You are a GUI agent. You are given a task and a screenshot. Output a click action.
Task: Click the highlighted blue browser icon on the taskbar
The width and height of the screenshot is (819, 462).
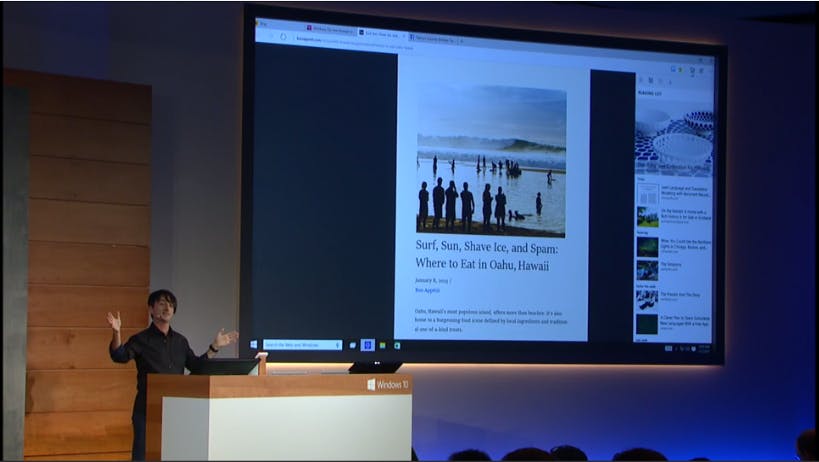click(368, 345)
